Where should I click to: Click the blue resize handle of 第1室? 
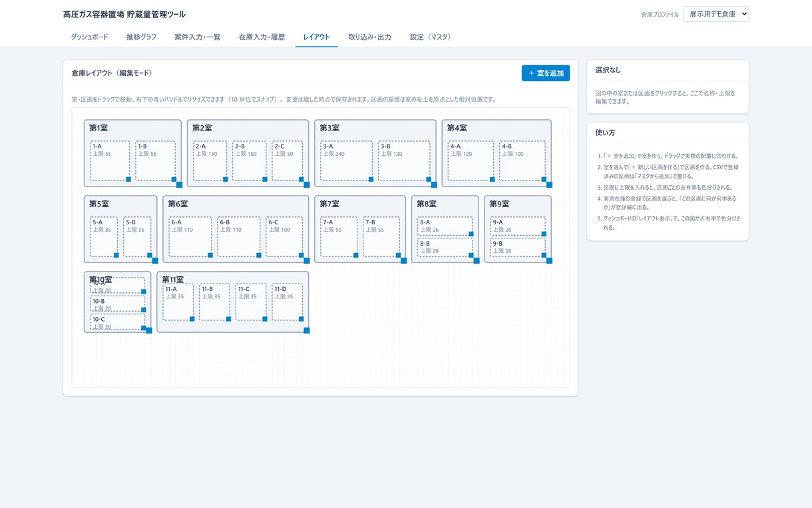(179, 184)
